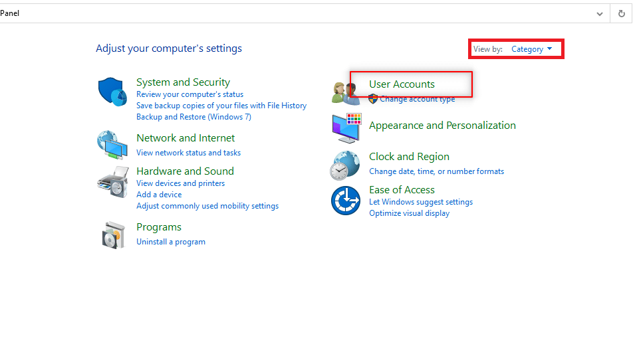The image size is (637, 364).
Task: Open Backup and Restore (Windows 7)
Action: point(193,117)
